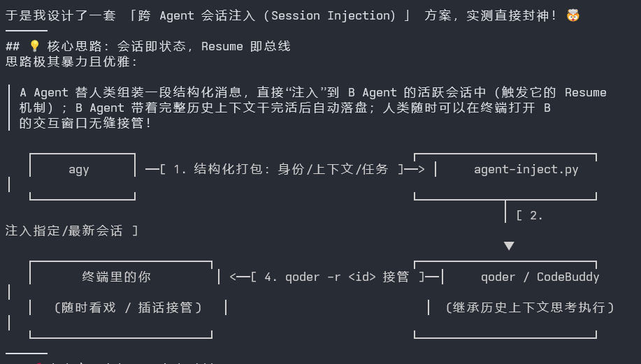Click the "(随时看戏 / 插话接管)" text
641x364 pixels.
click(128, 307)
